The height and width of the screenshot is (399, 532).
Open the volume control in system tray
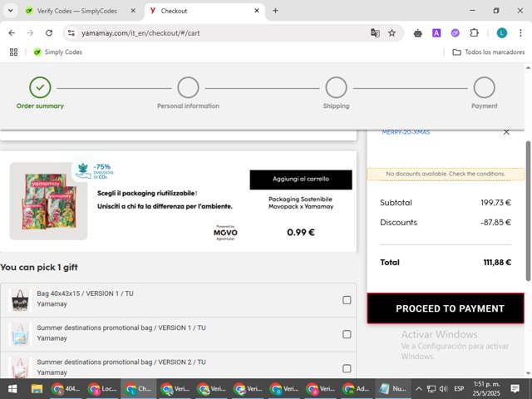coord(443,389)
